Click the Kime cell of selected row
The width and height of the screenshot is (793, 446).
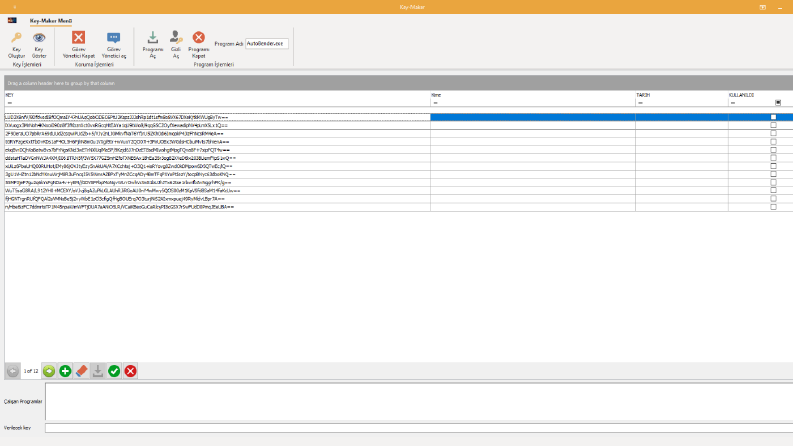pyautogui.click(x=533, y=117)
